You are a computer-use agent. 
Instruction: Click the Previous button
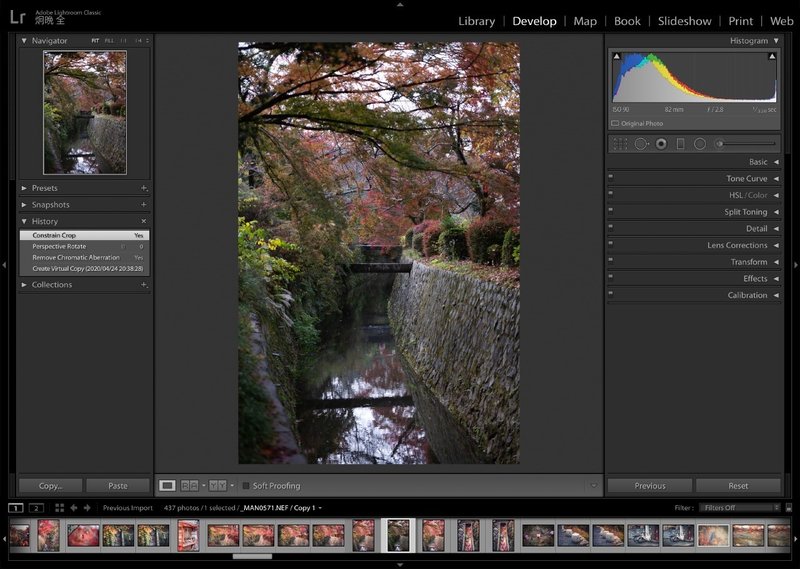[650, 486]
